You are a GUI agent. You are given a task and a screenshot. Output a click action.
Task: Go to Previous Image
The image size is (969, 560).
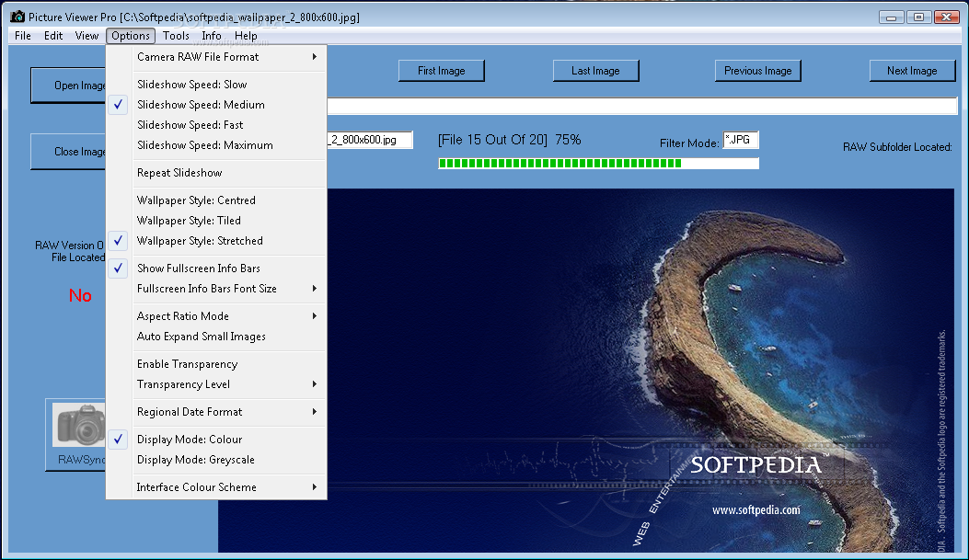pos(757,71)
